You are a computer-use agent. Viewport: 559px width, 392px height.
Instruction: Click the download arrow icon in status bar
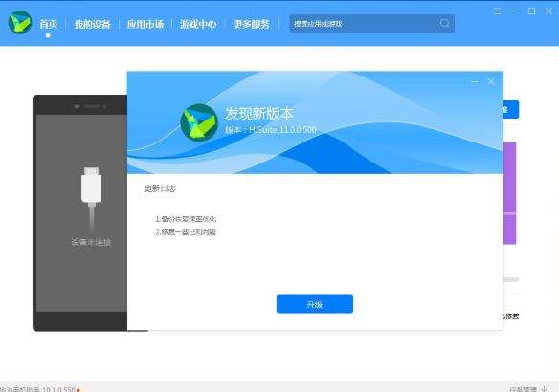tap(545, 389)
